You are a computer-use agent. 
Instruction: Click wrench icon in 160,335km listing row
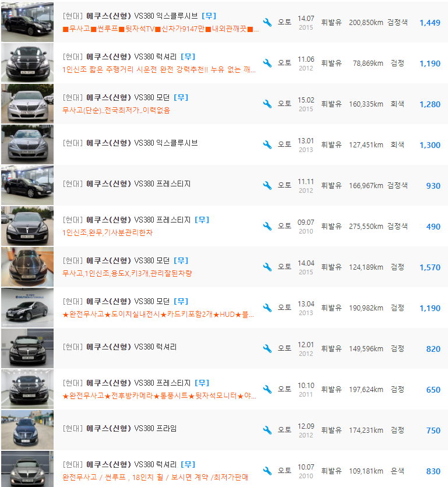coord(267,104)
